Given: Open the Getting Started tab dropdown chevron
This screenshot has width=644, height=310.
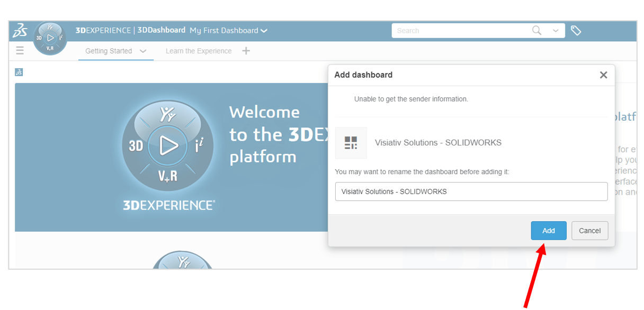Looking at the screenshot, I should point(142,51).
